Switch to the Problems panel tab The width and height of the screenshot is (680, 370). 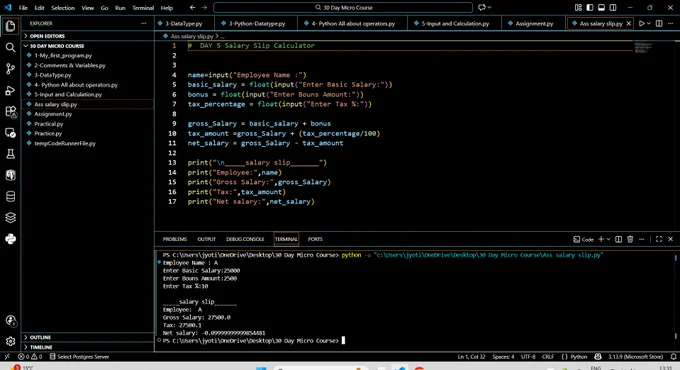click(x=175, y=239)
